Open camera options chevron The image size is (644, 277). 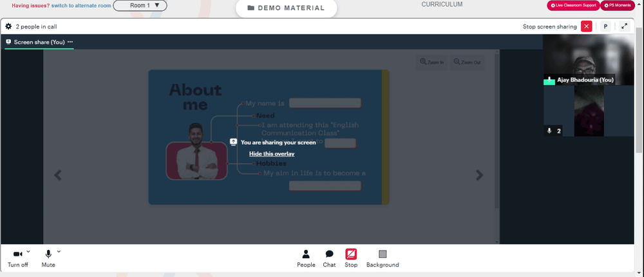[28, 251]
